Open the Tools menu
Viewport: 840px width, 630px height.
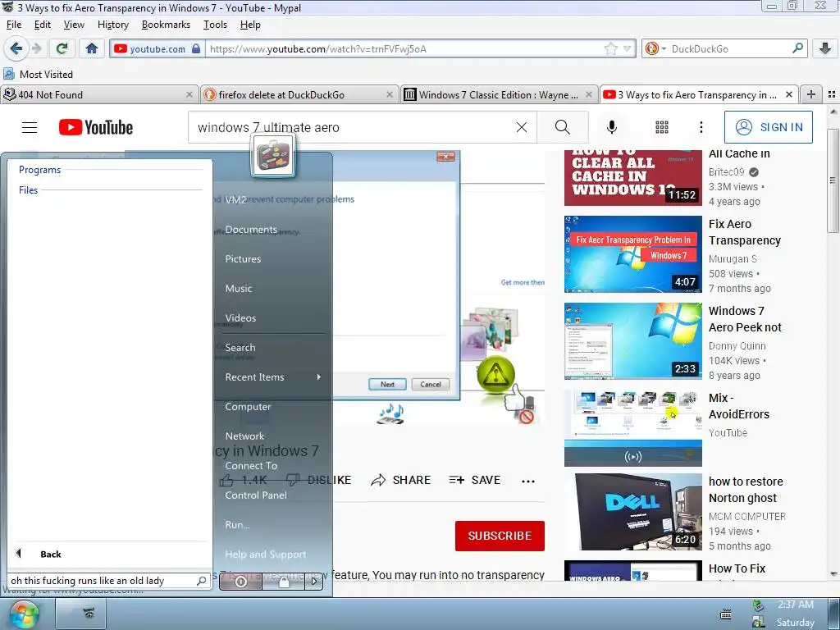pos(215,25)
